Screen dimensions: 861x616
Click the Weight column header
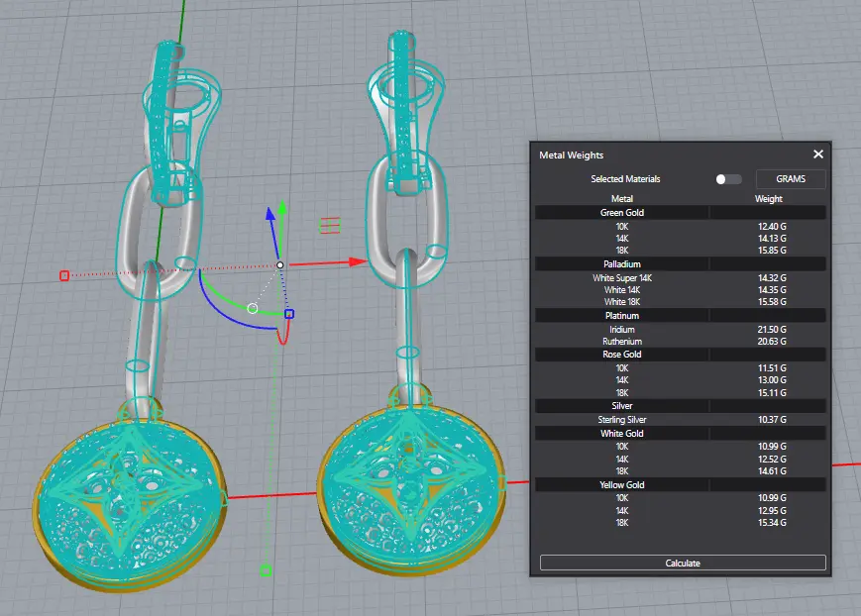tap(769, 198)
